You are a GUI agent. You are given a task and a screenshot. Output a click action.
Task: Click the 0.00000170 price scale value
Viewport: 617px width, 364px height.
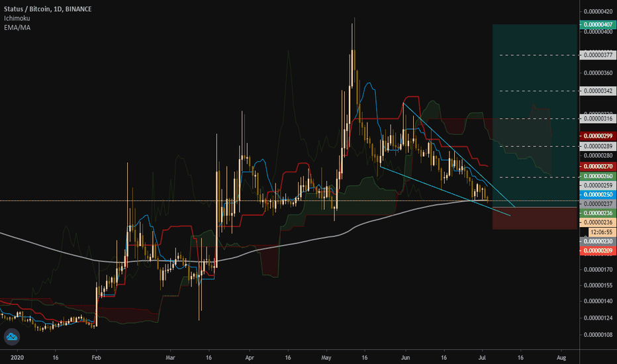click(x=598, y=269)
